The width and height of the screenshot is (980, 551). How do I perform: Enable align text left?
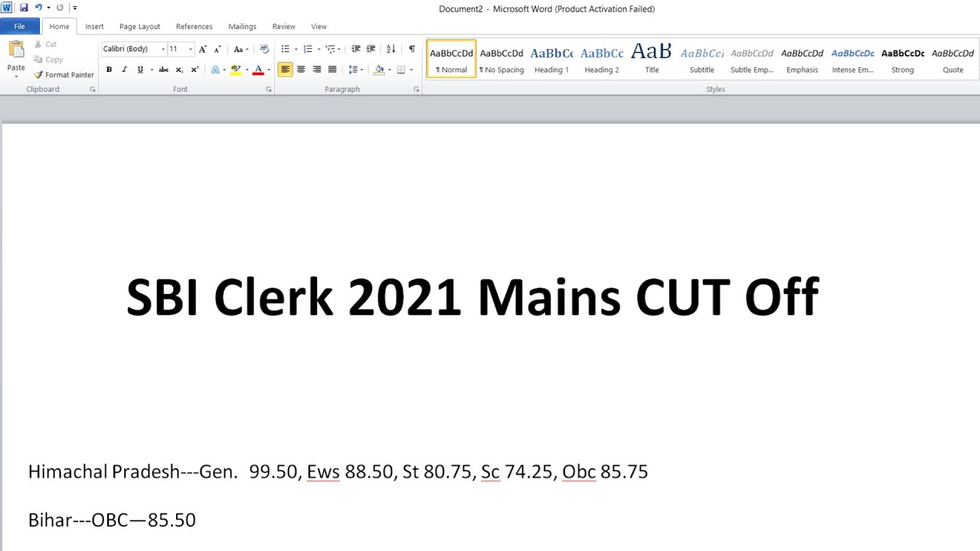(x=285, y=70)
